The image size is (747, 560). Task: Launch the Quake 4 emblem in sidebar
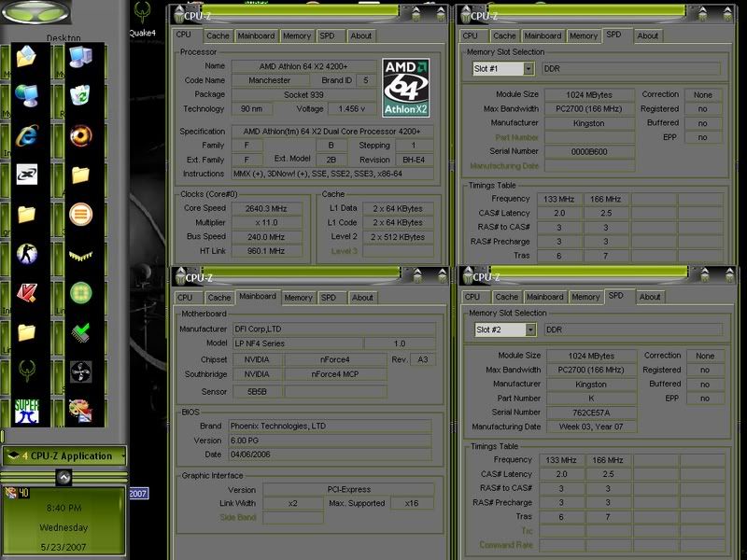pyautogui.click(x=26, y=371)
